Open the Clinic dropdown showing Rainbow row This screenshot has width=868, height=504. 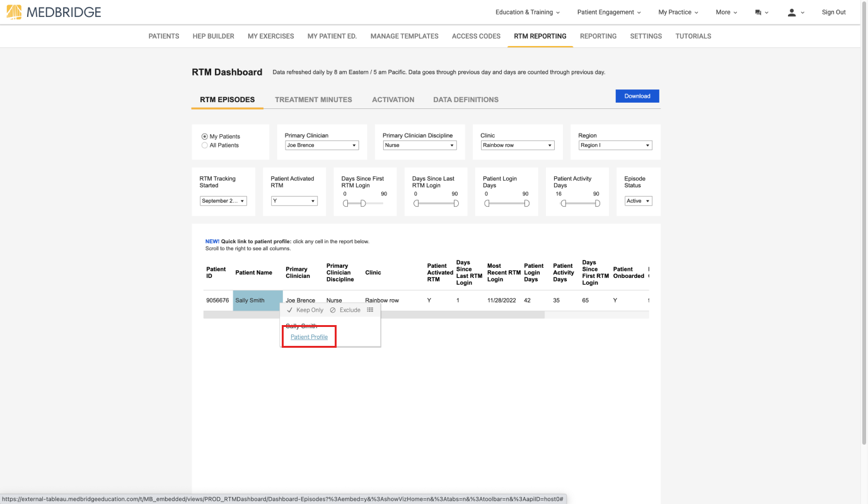[x=518, y=146]
